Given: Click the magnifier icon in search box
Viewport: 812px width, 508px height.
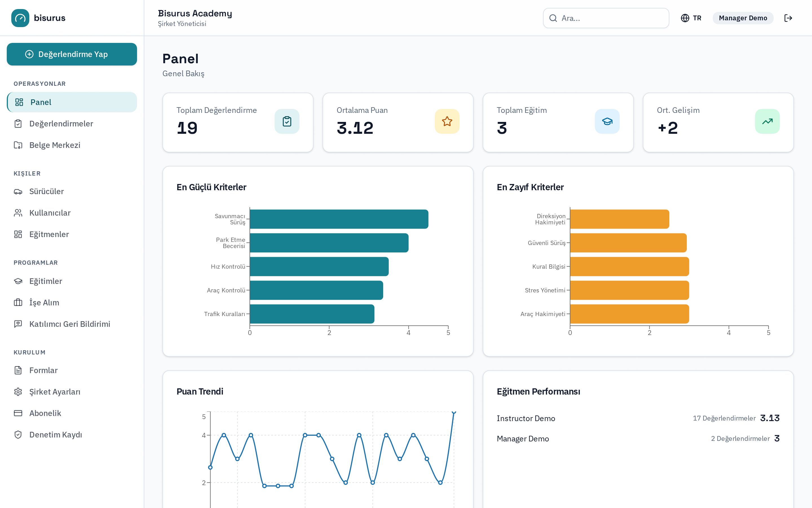Looking at the screenshot, I should (x=553, y=18).
